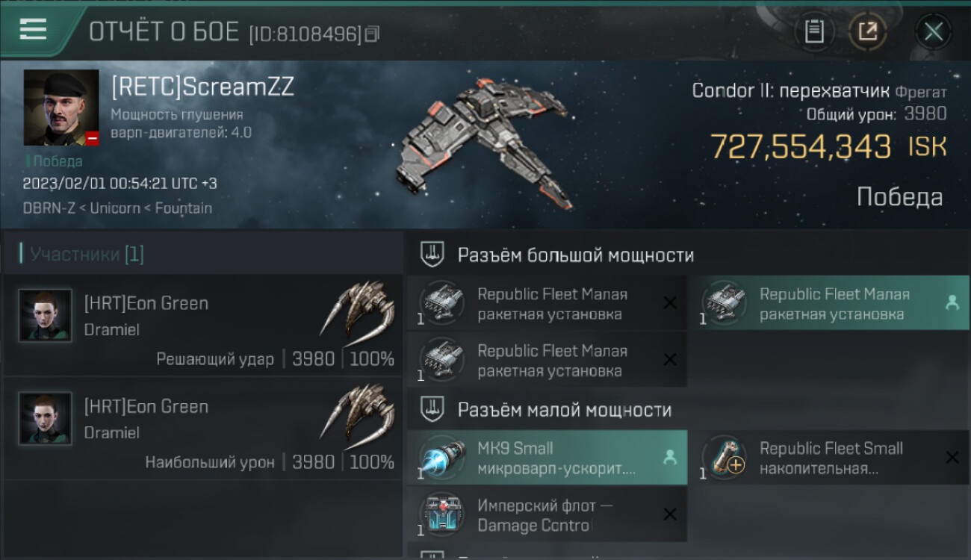Click Republic Fleet Small накопительная module icon

725,458
